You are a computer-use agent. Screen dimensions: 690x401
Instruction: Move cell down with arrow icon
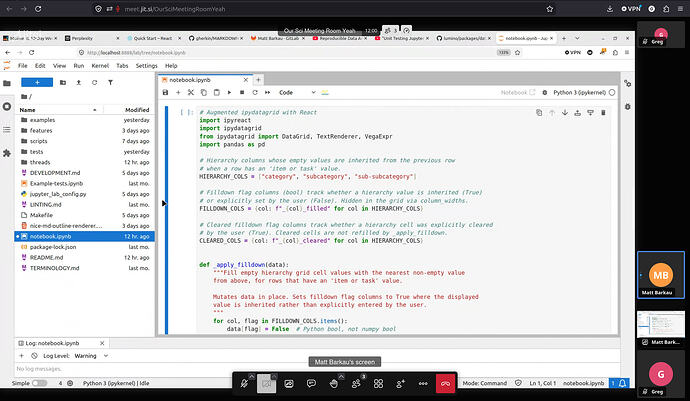click(565, 113)
